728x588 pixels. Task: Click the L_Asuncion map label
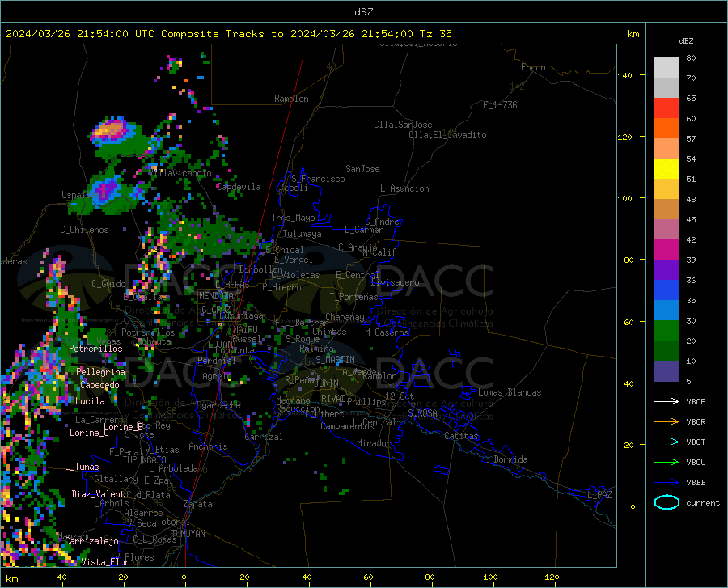[404, 188]
